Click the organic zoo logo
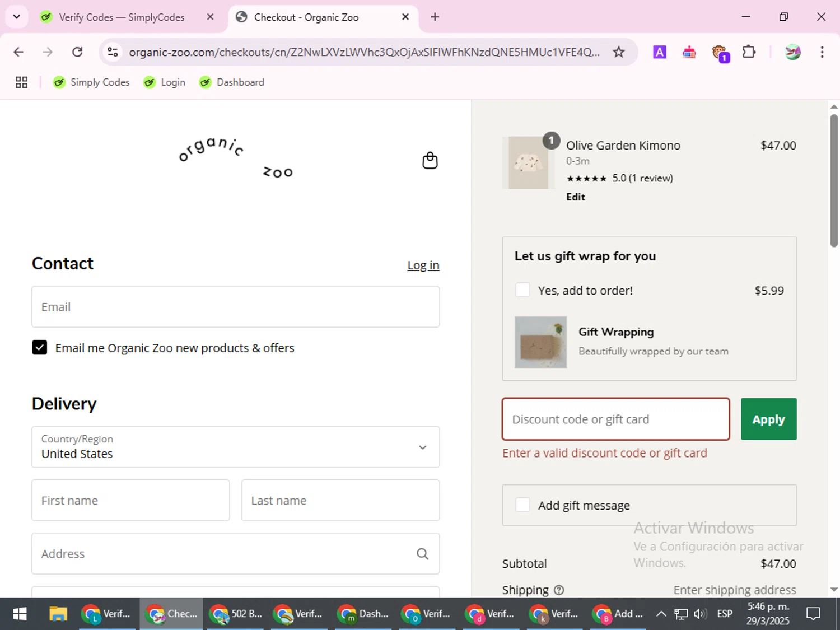 (x=236, y=158)
